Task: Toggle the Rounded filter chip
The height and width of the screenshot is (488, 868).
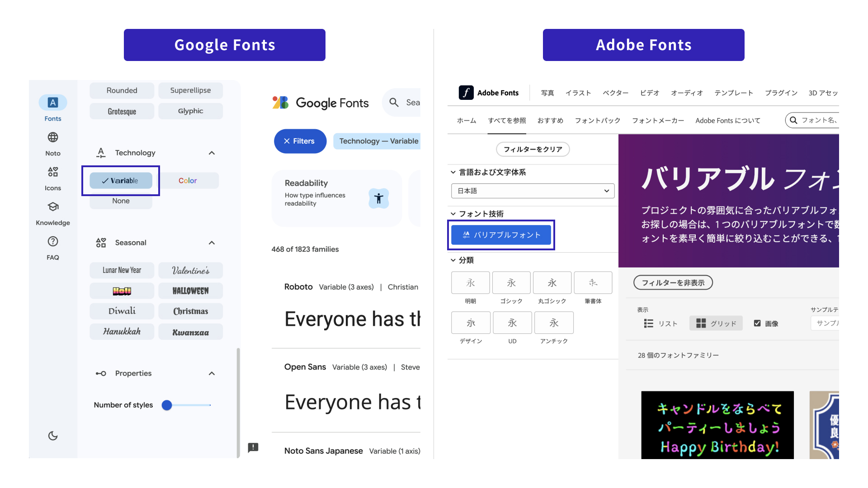Action: click(x=122, y=90)
